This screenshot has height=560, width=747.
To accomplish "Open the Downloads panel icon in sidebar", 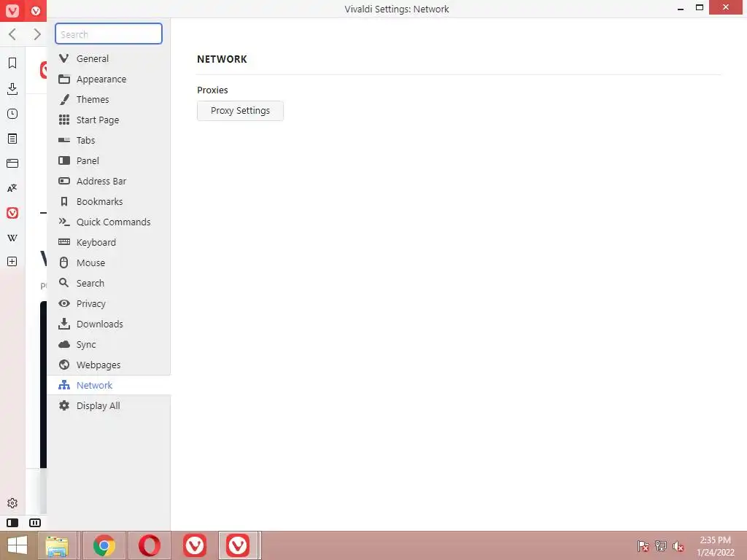I will pyautogui.click(x=12, y=88).
